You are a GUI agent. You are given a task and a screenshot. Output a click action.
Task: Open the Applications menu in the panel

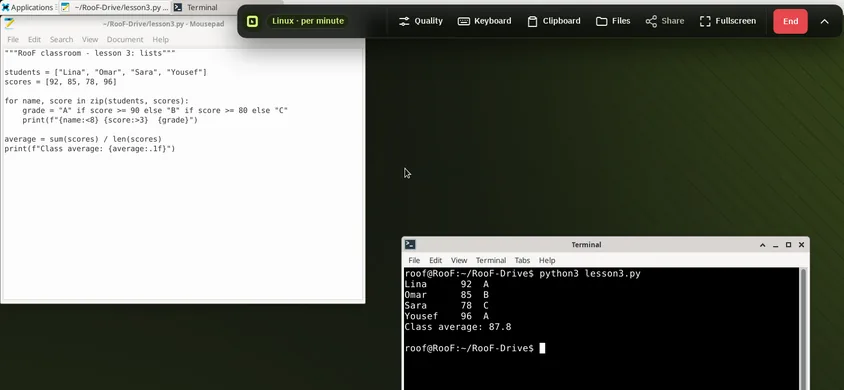[28, 8]
